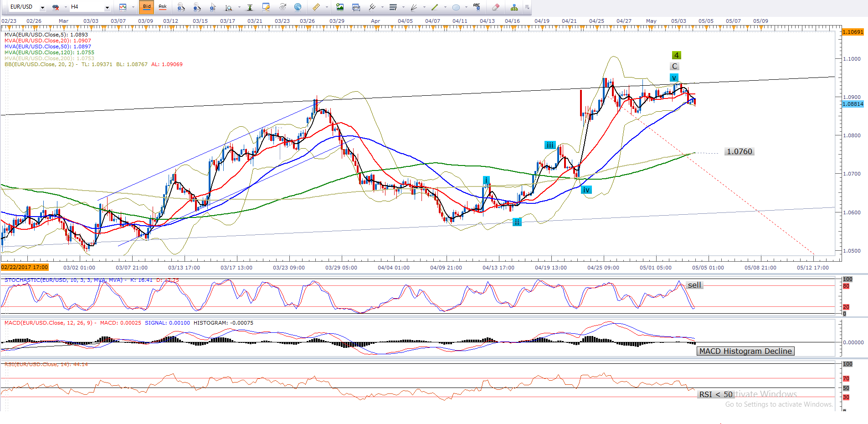This screenshot has width=868, height=424.
Task: Click the MACD Histogram Decline label
Action: tap(745, 351)
